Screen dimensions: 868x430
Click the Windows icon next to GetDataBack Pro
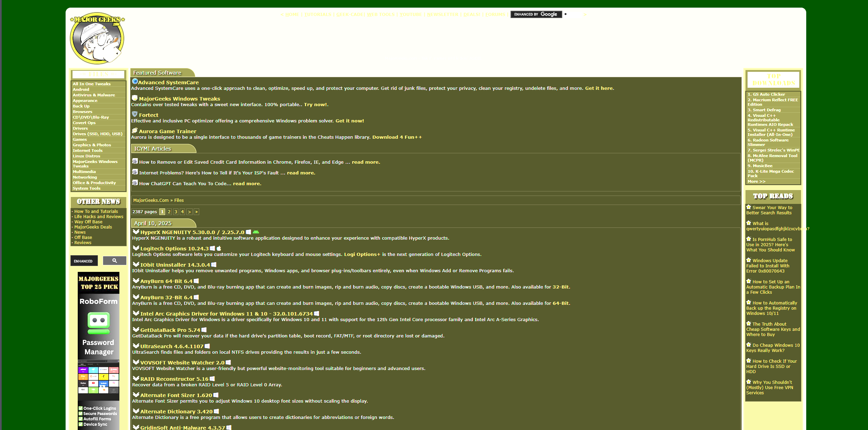pyautogui.click(x=204, y=330)
